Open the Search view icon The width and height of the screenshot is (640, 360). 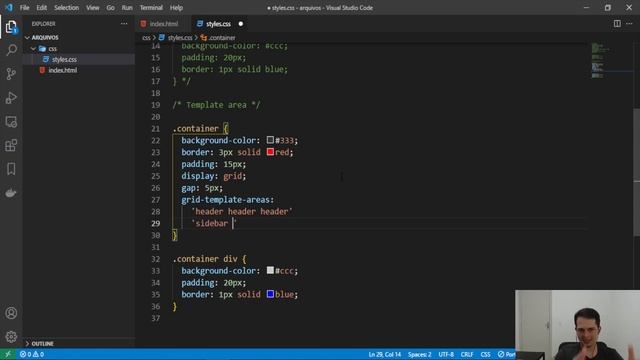tap(11, 50)
